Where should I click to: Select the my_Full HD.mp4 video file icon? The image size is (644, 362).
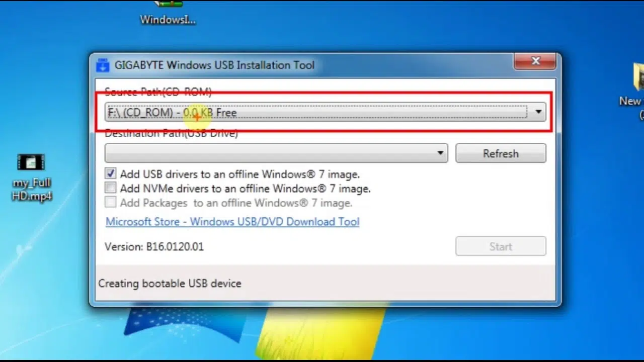click(x=31, y=162)
